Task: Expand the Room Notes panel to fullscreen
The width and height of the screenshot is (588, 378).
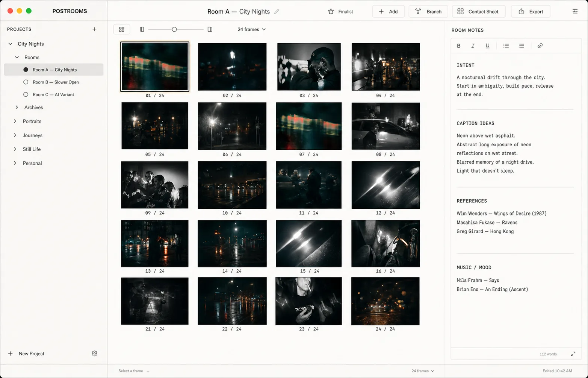Action: tap(573, 354)
